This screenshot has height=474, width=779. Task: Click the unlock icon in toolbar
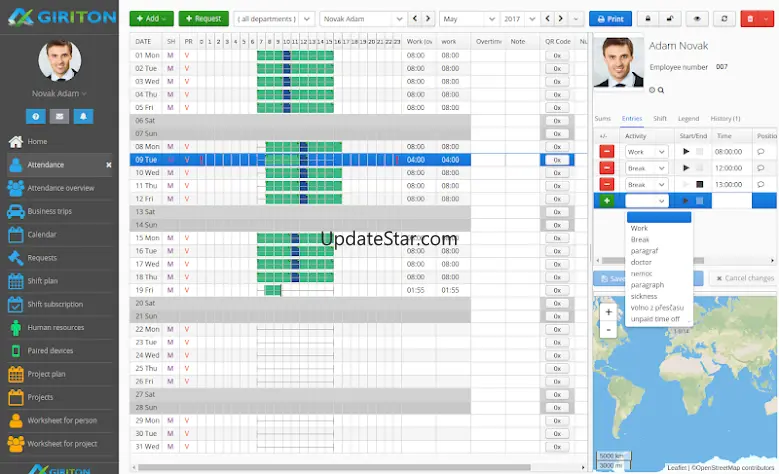coord(670,19)
